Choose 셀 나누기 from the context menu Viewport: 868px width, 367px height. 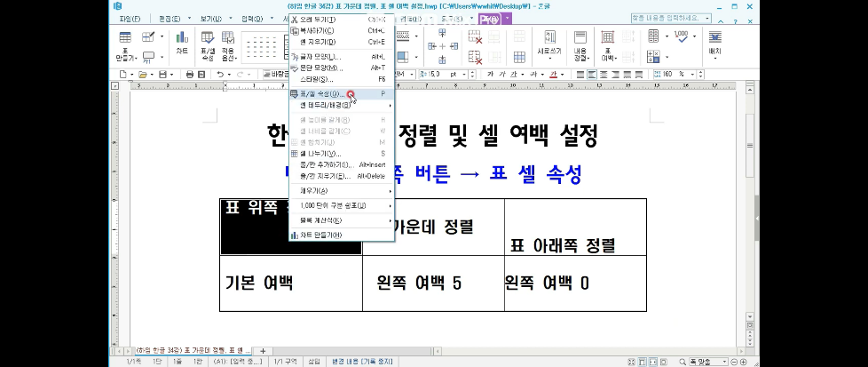[320, 153]
